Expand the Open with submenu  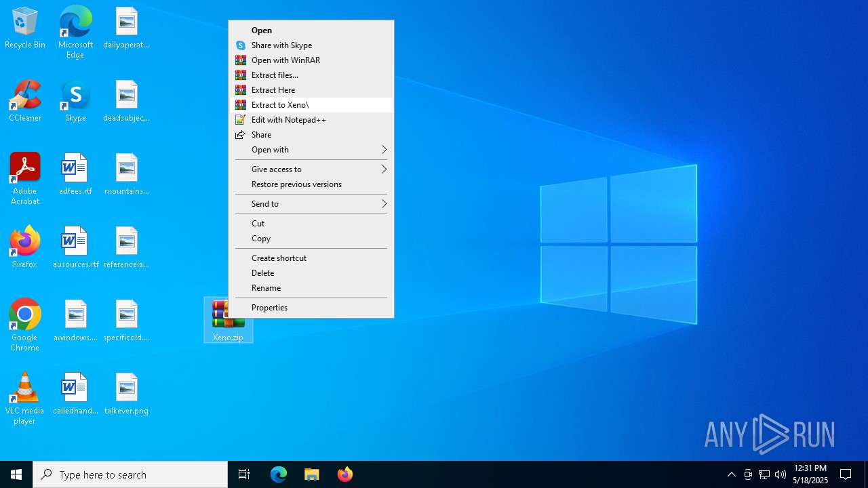click(311, 150)
